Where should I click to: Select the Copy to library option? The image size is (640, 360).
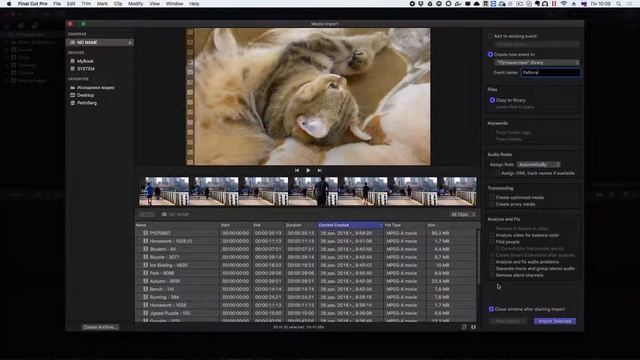coord(492,100)
